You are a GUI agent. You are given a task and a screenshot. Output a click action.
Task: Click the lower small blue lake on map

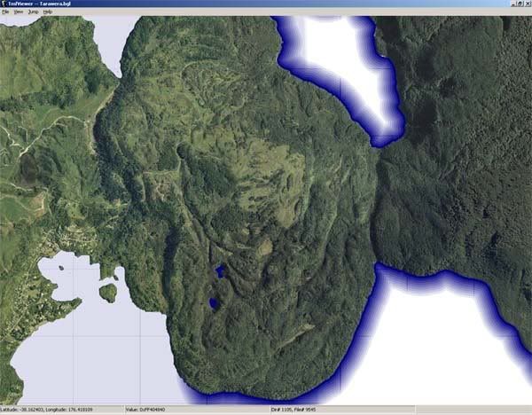[x=214, y=303]
